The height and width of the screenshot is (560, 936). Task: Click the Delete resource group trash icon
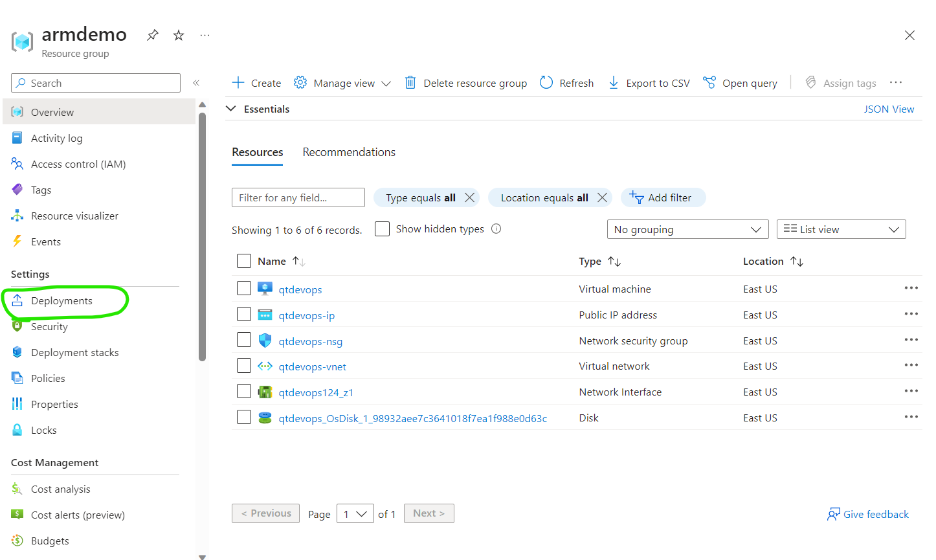tap(410, 83)
